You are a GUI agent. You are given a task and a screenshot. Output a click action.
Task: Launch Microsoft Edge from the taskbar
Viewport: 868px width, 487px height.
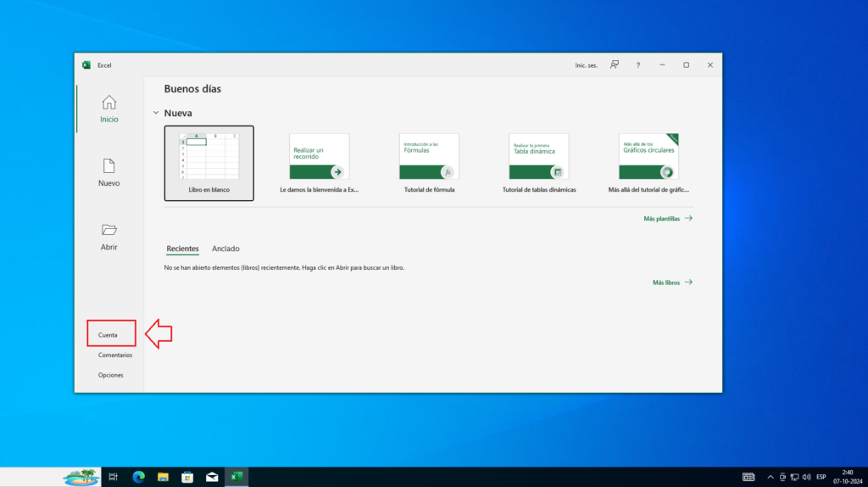pyautogui.click(x=138, y=477)
